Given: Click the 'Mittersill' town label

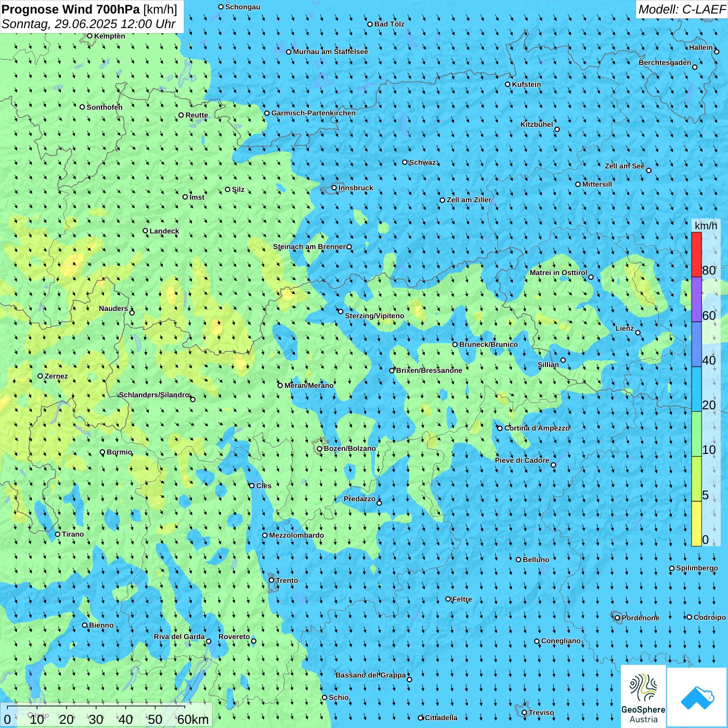Looking at the screenshot, I should [597, 184].
